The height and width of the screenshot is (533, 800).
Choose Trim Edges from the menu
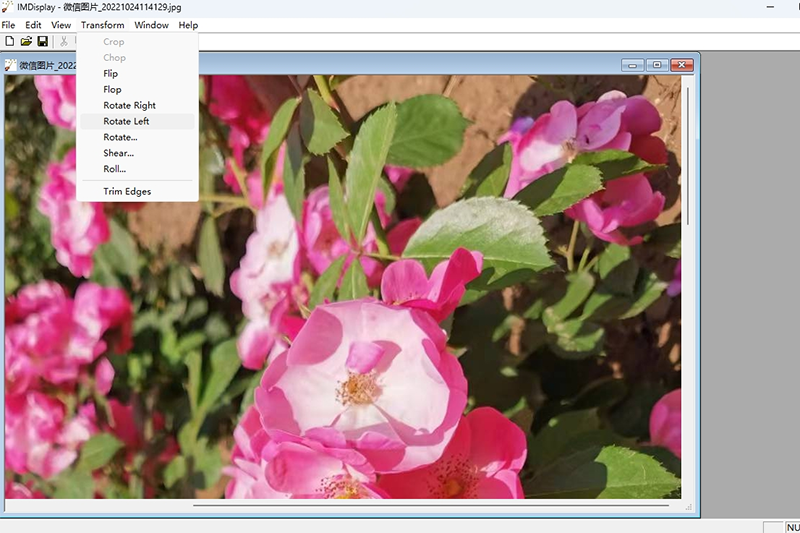tap(127, 192)
